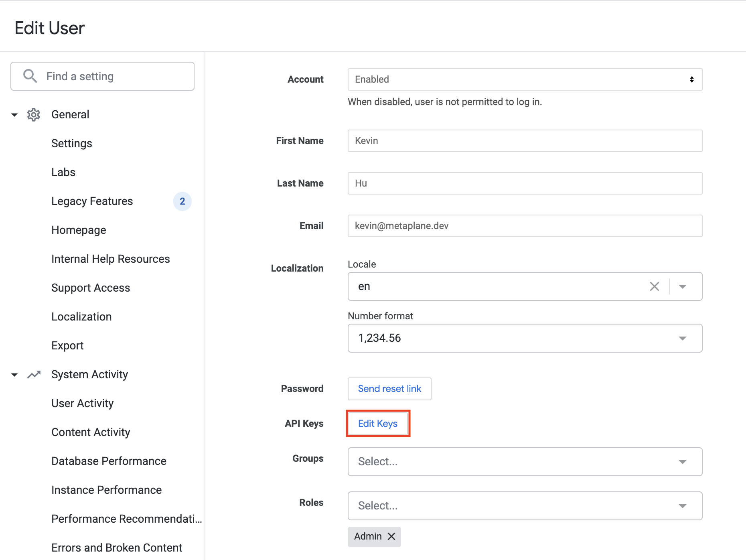Open the Settings menu item
Image resolution: width=746 pixels, height=560 pixels.
click(72, 144)
